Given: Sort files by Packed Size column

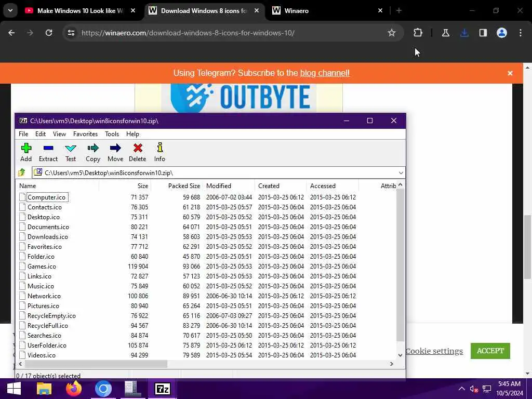Looking at the screenshot, I should pyautogui.click(x=177, y=186).
